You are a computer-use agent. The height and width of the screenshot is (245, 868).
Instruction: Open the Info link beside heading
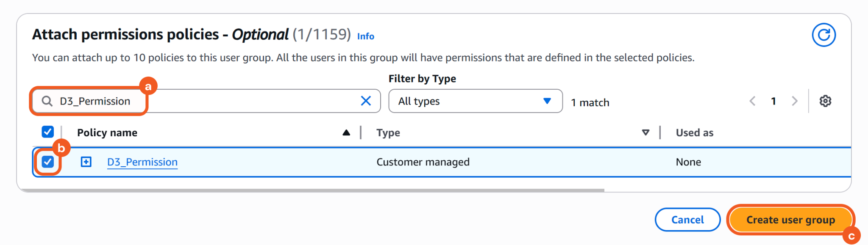[x=365, y=36]
